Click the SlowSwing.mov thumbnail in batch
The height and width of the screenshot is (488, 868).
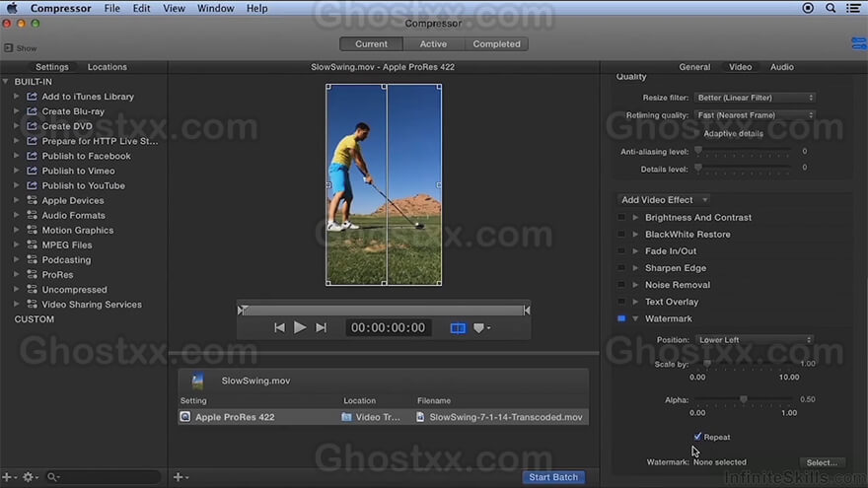pos(197,381)
